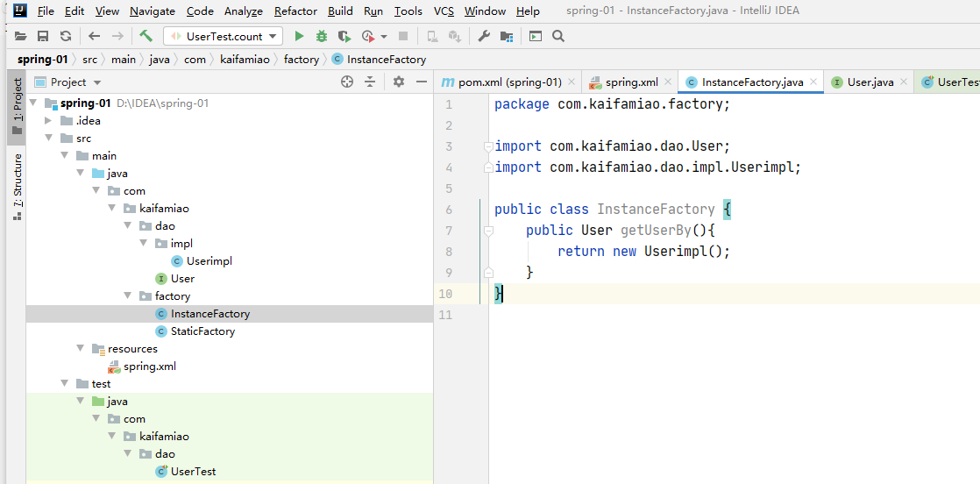The image size is (980, 484).
Task: Collapse the impl package arrow
Action: [143, 243]
